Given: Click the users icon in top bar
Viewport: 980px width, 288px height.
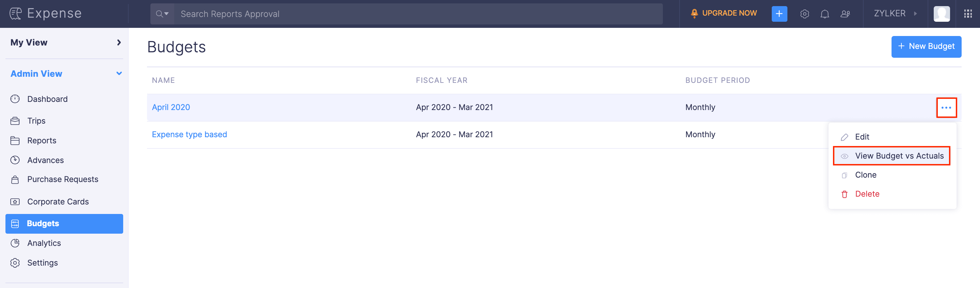Looking at the screenshot, I should pos(845,14).
